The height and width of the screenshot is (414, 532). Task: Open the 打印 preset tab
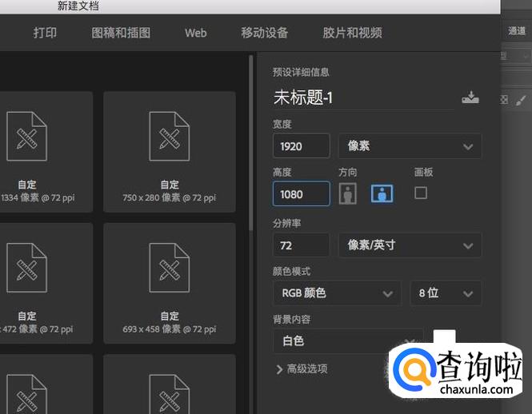[x=45, y=33]
